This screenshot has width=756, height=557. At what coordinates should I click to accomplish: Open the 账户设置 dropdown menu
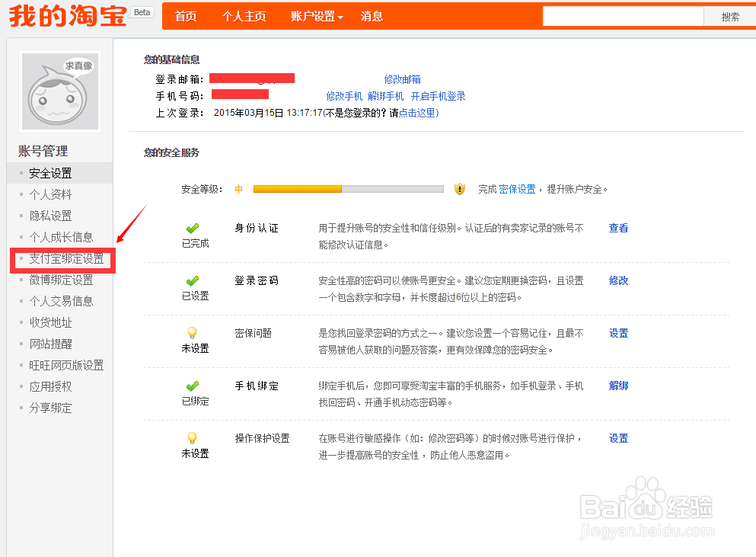click(x=315, y=15)
